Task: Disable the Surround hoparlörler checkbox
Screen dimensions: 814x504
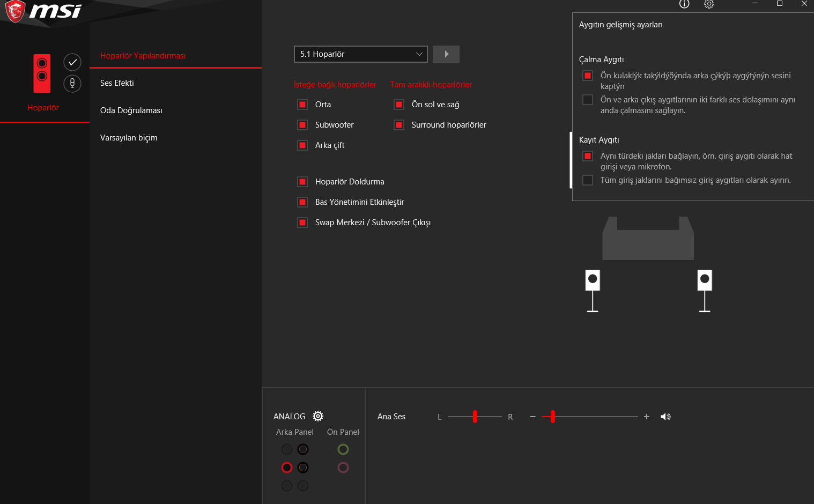Action: (399, 125)
